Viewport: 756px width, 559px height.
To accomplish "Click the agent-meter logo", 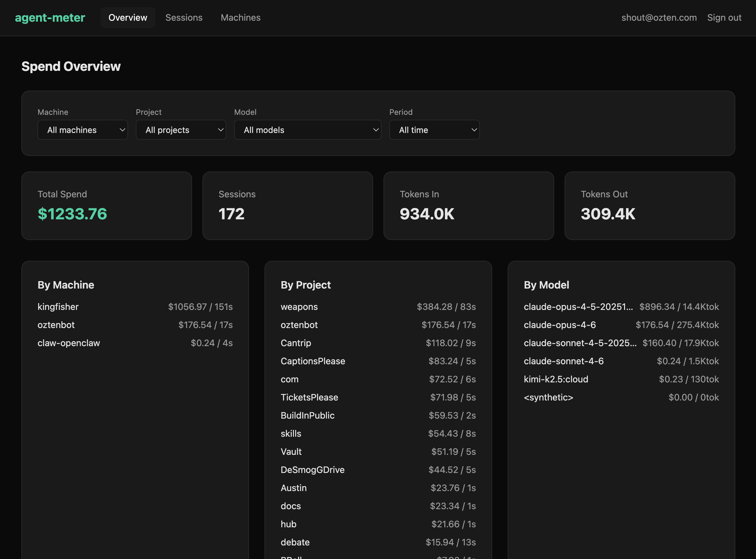I will (x=50, y=17).
